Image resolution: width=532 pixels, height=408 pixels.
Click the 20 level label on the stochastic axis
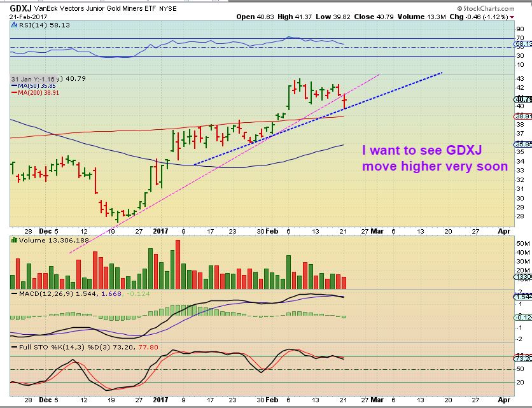pyautogui.click(x=520, y=382)
